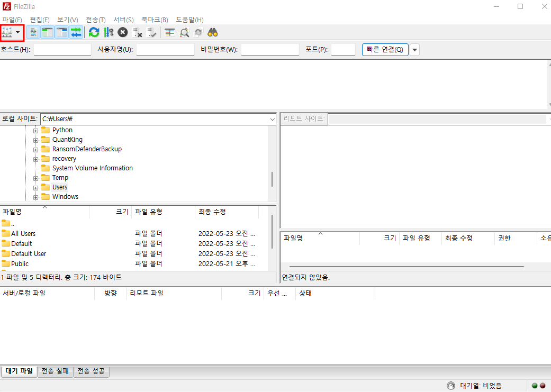The width and height of the screenshot is (551, 392).
Task: Open quick connect history dropdown arrow
Action: [414, 50]
